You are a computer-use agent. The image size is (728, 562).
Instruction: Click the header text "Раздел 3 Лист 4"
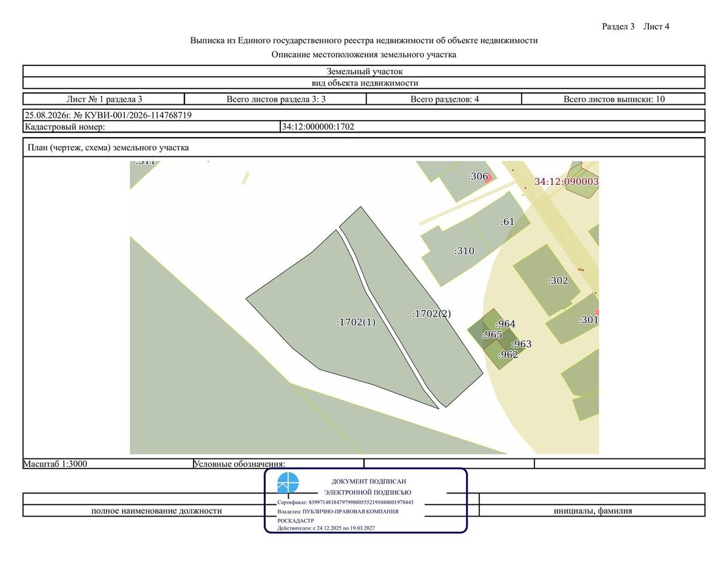[635, 27]
